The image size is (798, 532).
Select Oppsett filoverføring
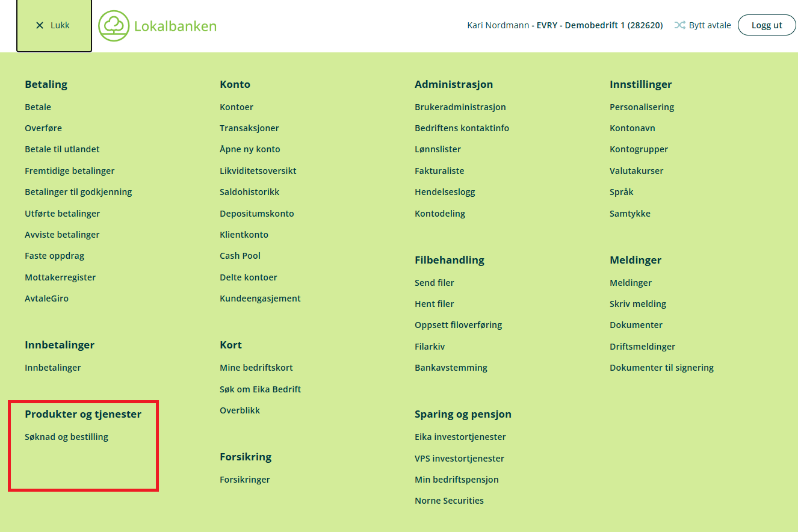[458, 325]
